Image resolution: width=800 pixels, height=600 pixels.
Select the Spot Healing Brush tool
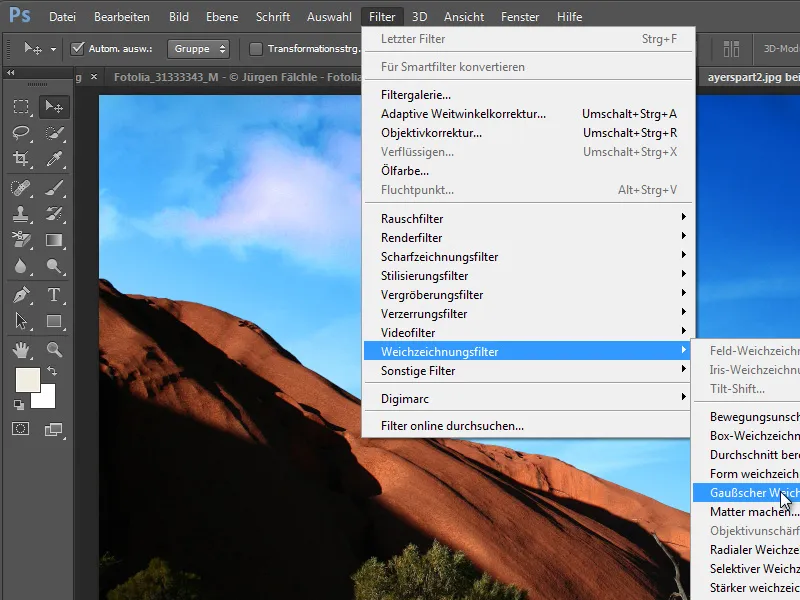21,188
